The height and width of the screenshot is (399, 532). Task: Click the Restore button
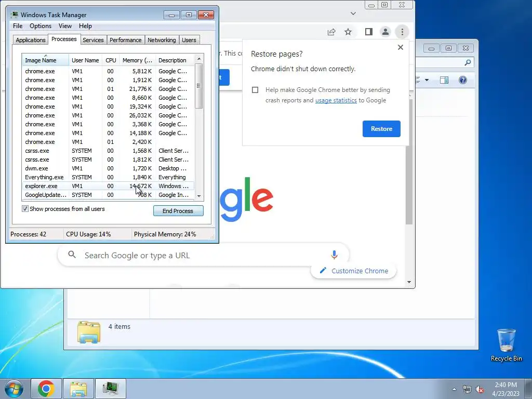[381, 129]
